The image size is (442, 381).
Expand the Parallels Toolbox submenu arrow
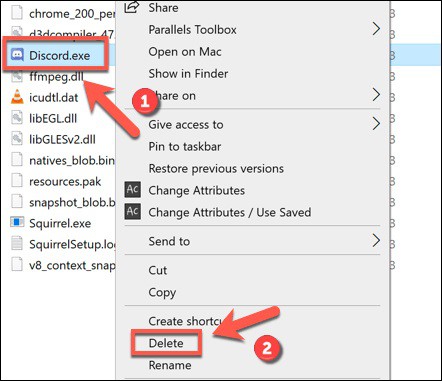(376, 29)
